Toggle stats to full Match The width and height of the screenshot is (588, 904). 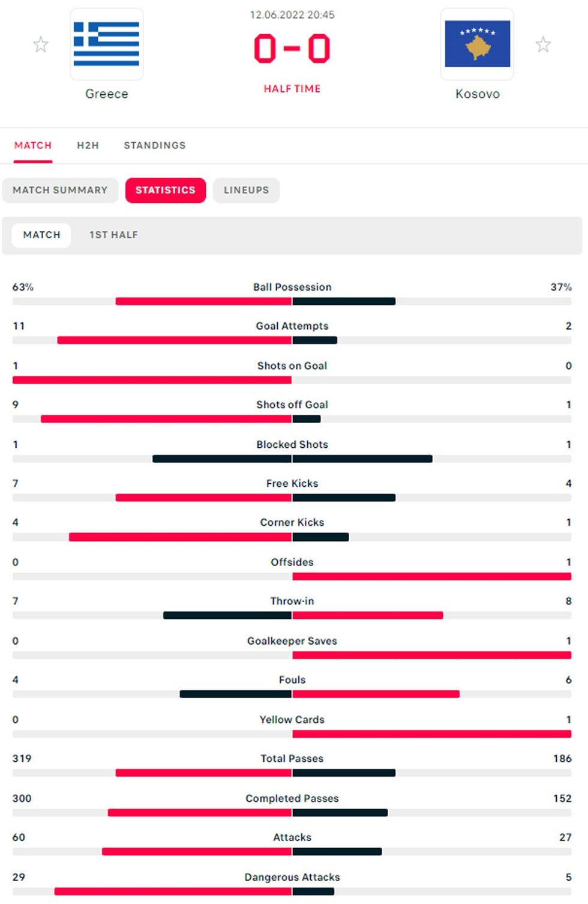pos(41,235)
